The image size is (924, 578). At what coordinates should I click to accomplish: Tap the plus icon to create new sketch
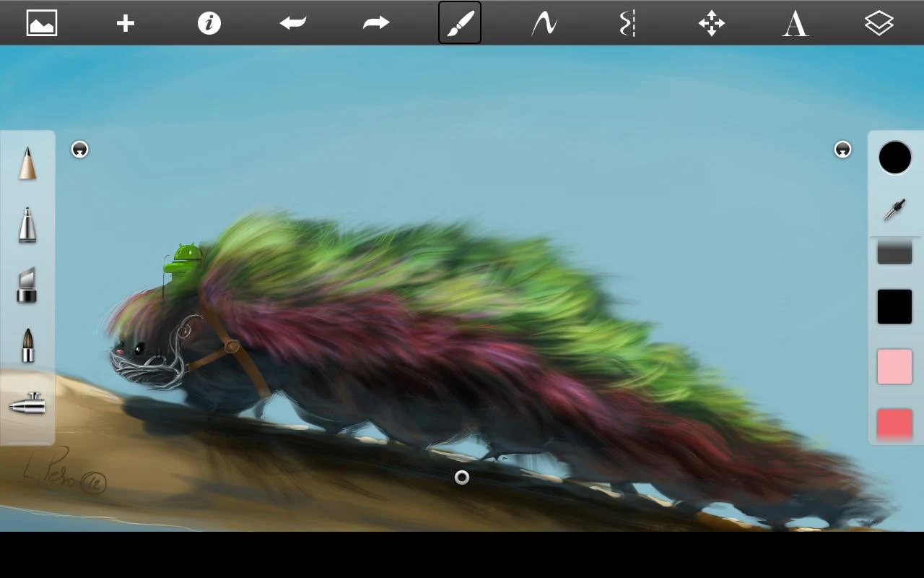[x=126, y=23]
